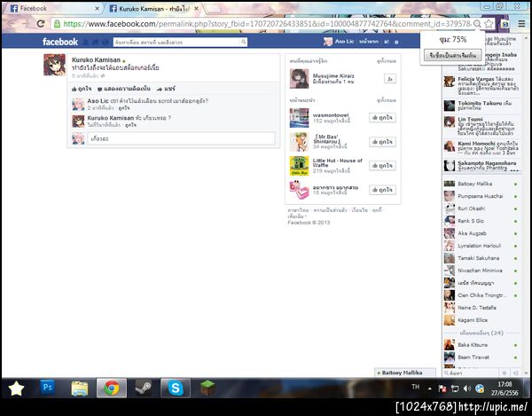This screenshot has height=416, width=532.
Task: Click the browser address bar URL
Action: click(266, 23)
